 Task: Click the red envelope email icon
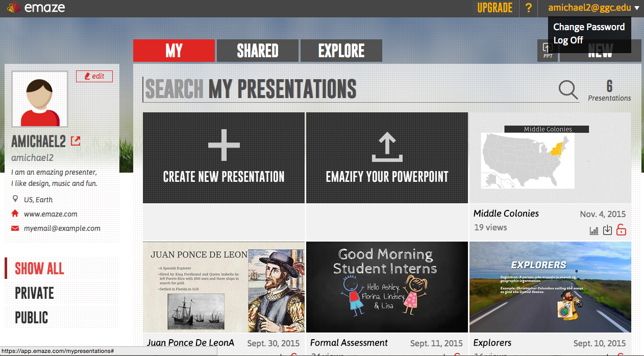pyautogui.click(x=15, y=228)
